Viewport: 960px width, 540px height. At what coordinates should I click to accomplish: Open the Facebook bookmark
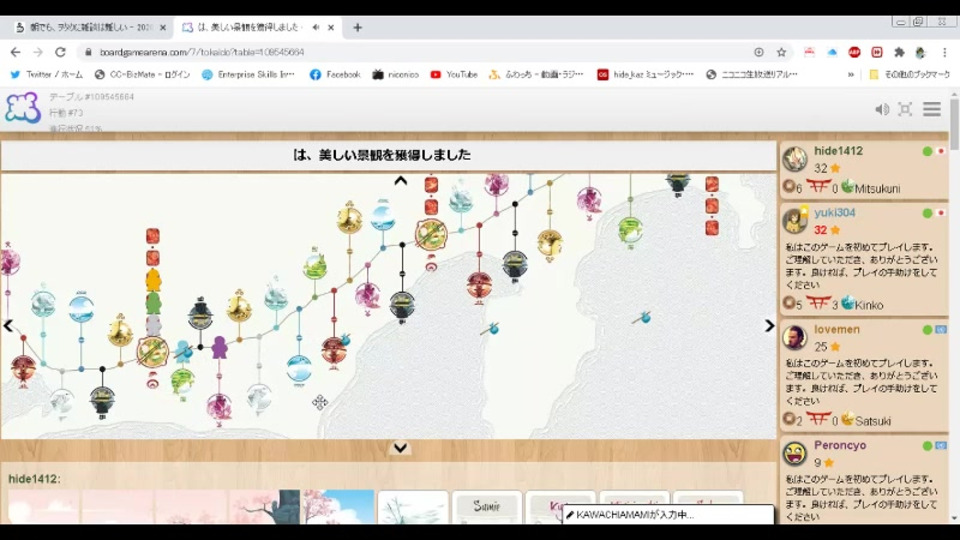335,74
